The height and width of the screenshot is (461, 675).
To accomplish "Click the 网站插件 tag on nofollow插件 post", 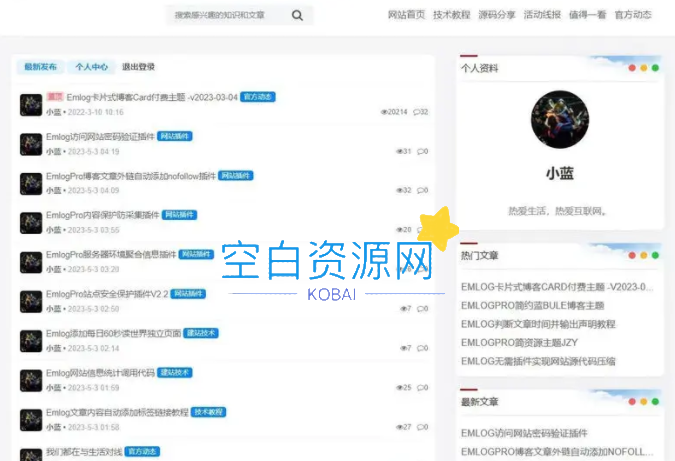I will point(235,176).
